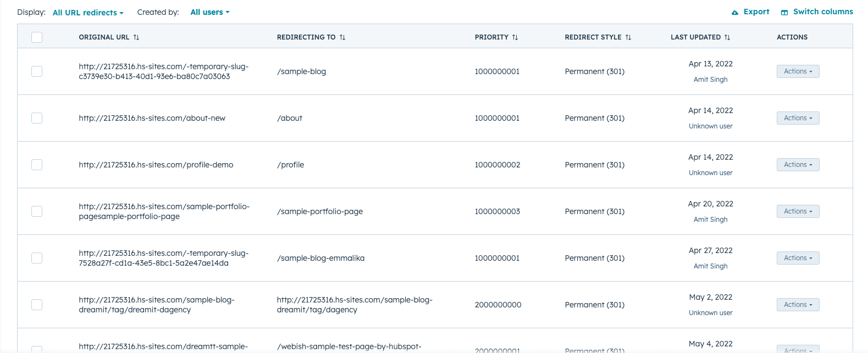Click the Apr 13, 2022 date

tap(711, 64)
